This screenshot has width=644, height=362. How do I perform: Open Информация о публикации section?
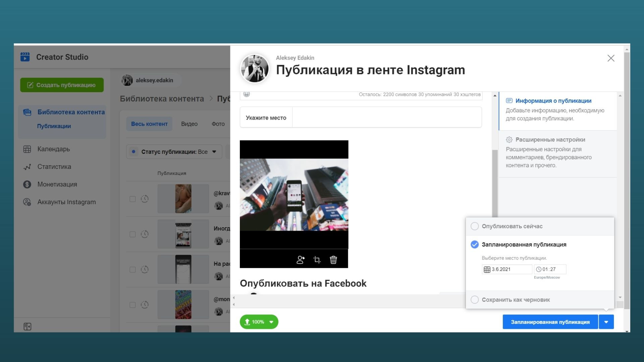(557, 111)
